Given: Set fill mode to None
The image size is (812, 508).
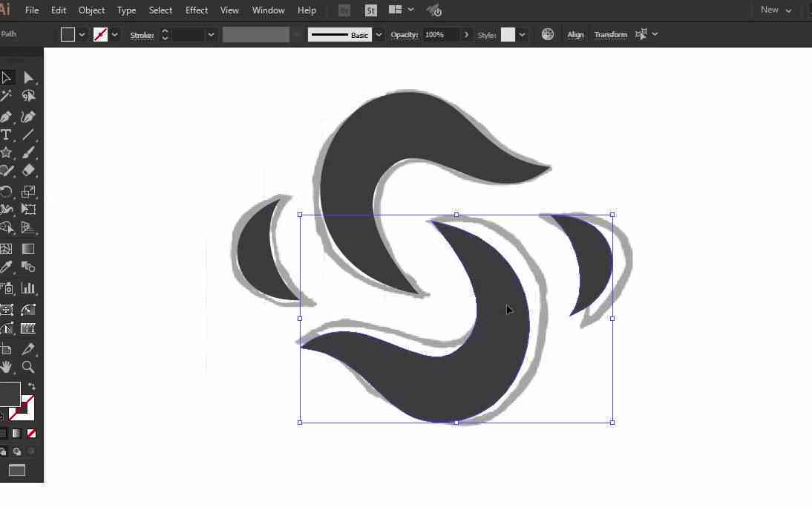Looking at the screenshot, I should (x=32, y=433).
